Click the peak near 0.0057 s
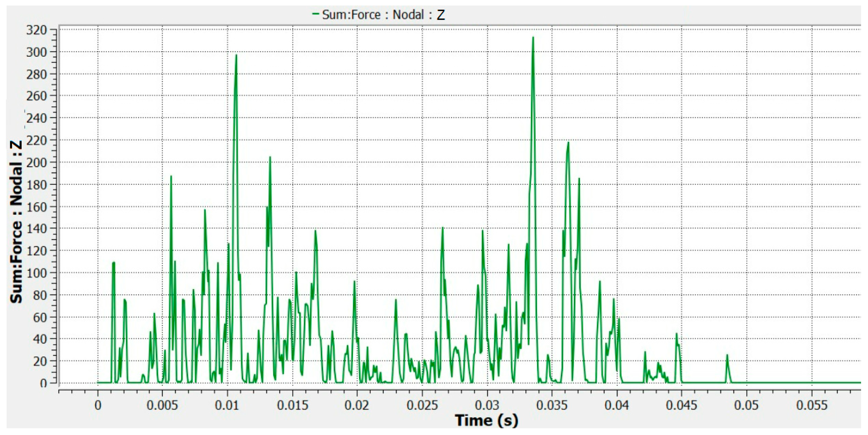 (171, 177)
